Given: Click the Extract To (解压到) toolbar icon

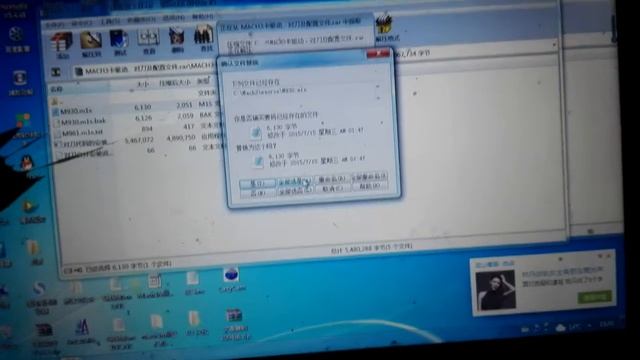Looking at the screenshot, I should [x=91, y=44].
